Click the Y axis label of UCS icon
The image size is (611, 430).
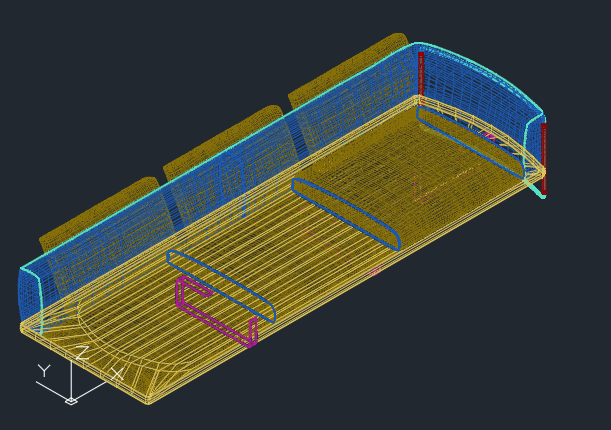tap(44, 371)
